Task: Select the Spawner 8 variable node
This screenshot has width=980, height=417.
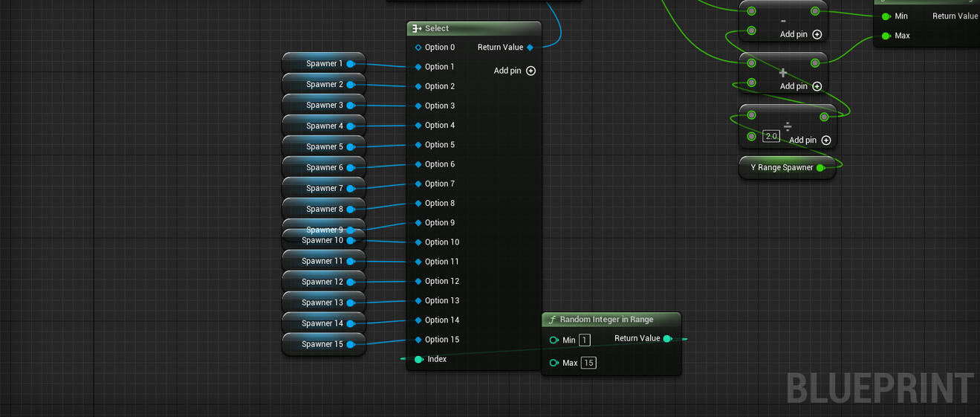Action: pos(319,209)
